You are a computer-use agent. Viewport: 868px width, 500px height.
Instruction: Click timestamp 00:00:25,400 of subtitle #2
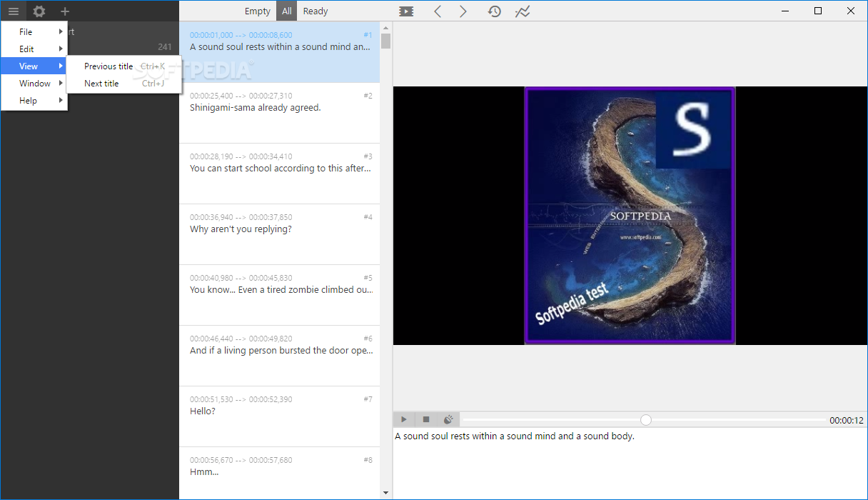211,96
